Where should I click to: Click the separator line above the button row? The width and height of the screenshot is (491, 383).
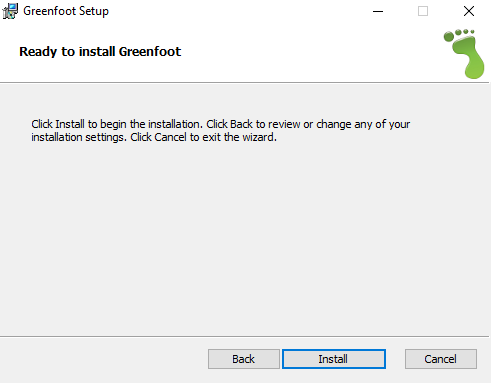pyautogui.click(x=244, y=336)
